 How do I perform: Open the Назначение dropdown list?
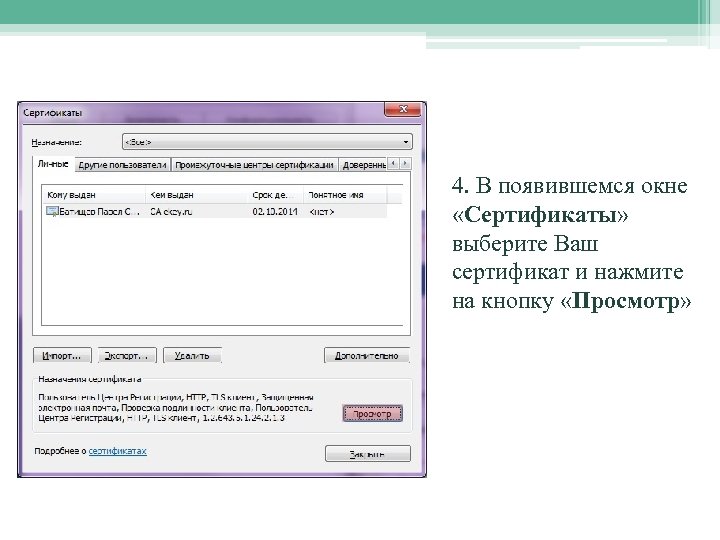click(267, 142)
